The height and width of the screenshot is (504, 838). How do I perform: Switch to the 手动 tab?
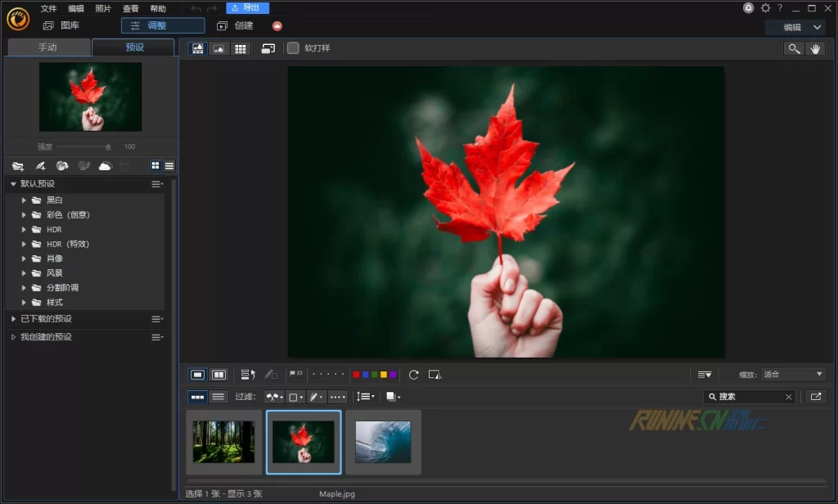(47, 47)
